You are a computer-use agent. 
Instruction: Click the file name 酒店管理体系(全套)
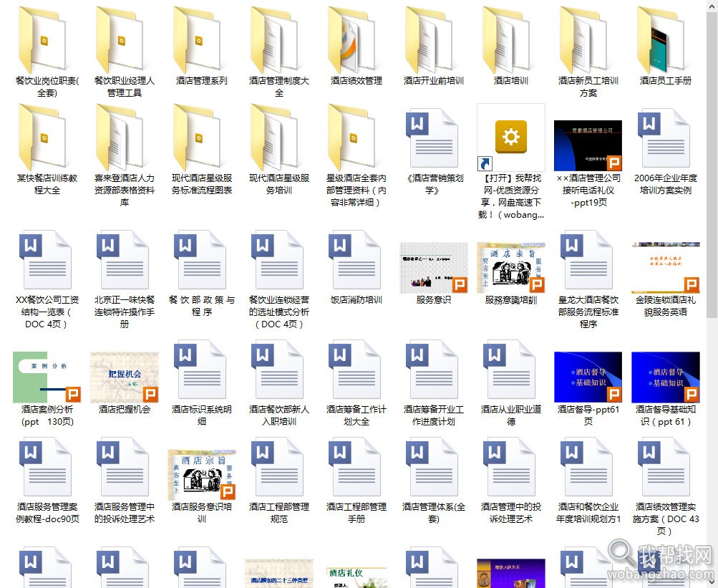[434, 513]
